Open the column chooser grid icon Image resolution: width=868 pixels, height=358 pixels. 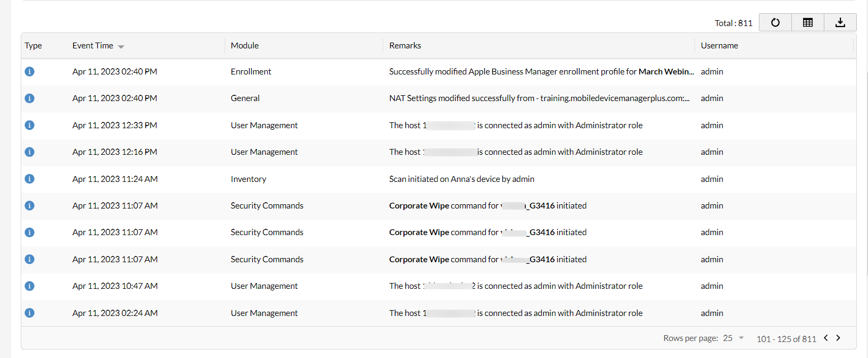(807, 22)
